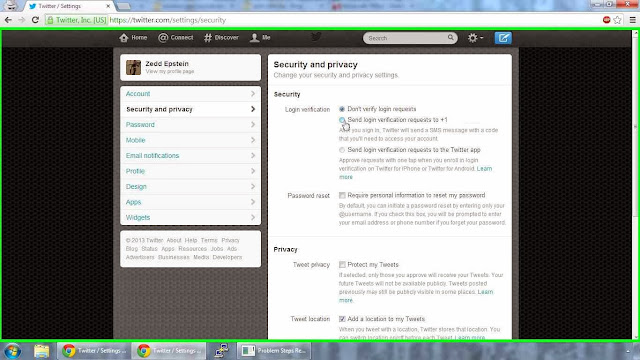Open the settings gear menu

(475, 38)
